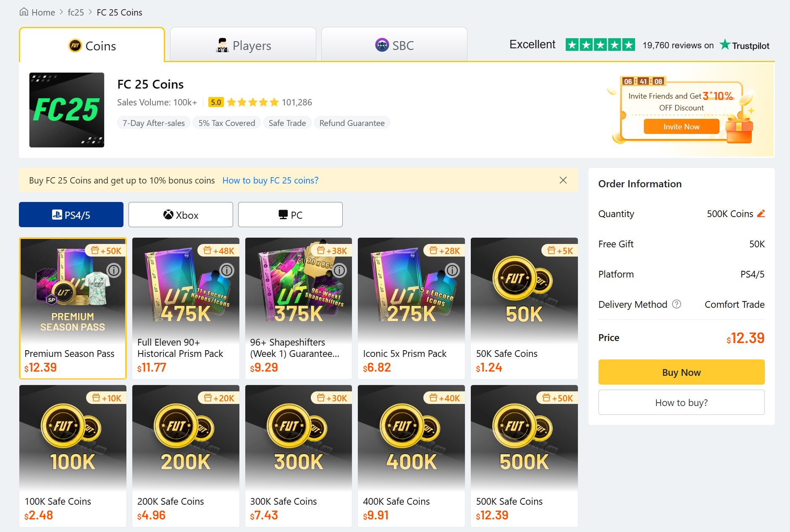Screen dimensions: 790x532
Task: Open the fc25 breadcrumb link
Action: pos(76,12)
